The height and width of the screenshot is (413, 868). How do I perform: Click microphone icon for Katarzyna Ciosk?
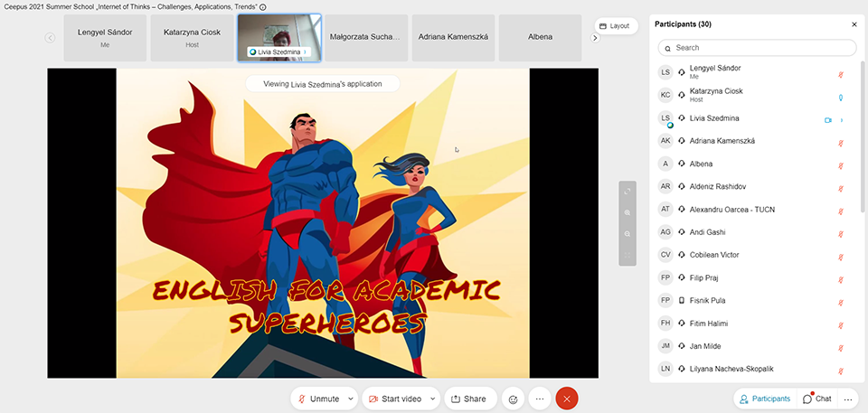tap(840, 98)
